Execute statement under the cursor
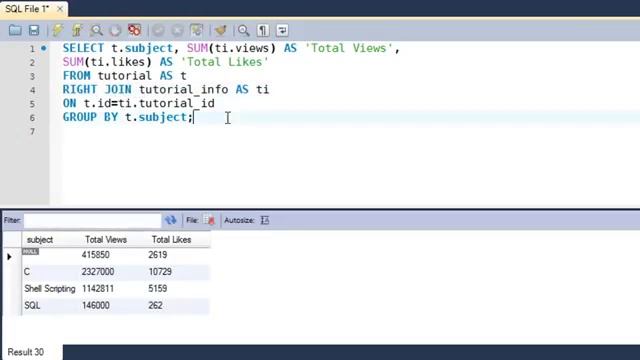640x360 pixels. click(x=77, y=30)
